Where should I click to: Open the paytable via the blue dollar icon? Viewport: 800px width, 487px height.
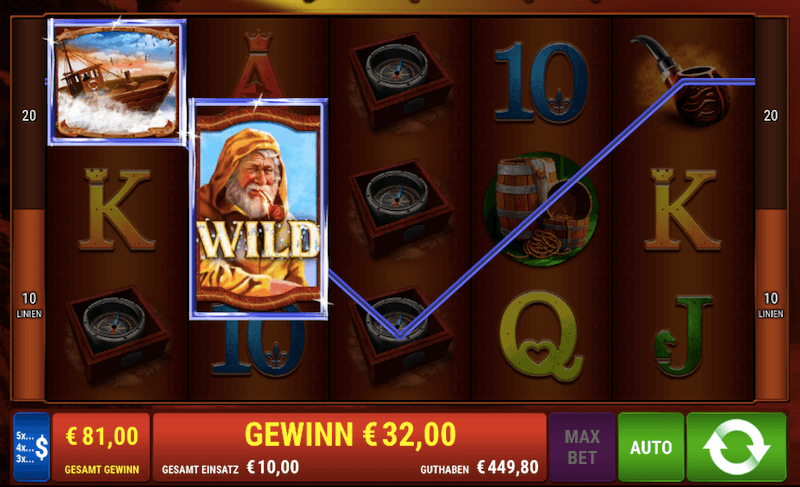pyautogui.click(x=32, y=447)
